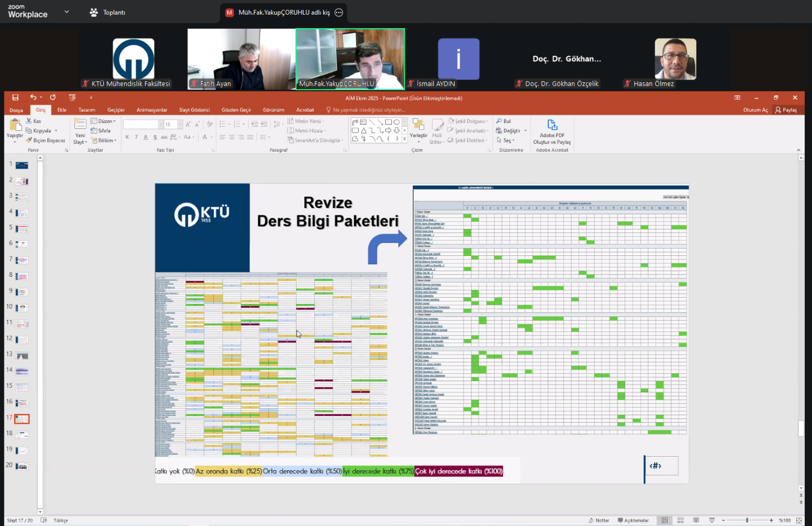Viewport: 812px width, 526px height.
Task: Click Adobe PDF Oluştur ve Paylaş icon
Action: coord(552,126)
